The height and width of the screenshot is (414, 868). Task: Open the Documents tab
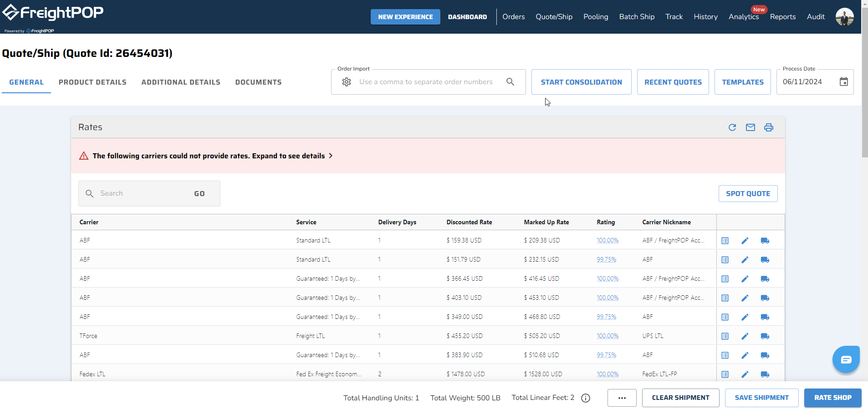258,82
